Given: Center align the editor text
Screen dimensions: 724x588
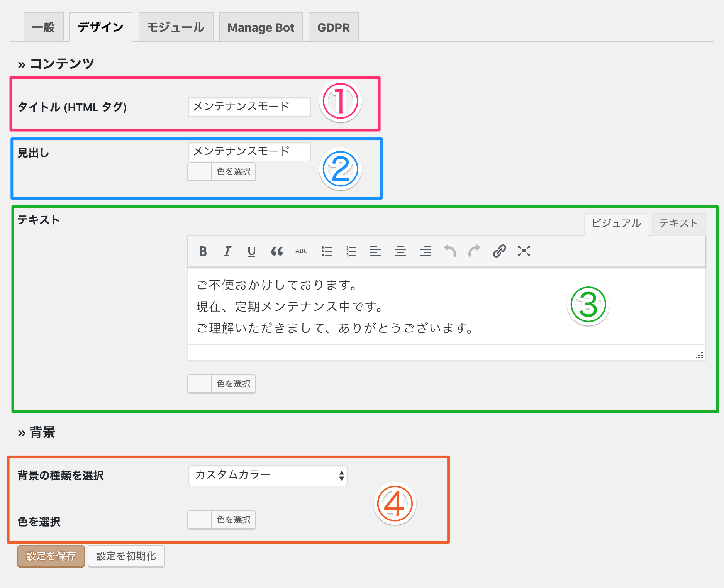Looking at the screenshot, I should pyautogui.click(x=400, y=251).
